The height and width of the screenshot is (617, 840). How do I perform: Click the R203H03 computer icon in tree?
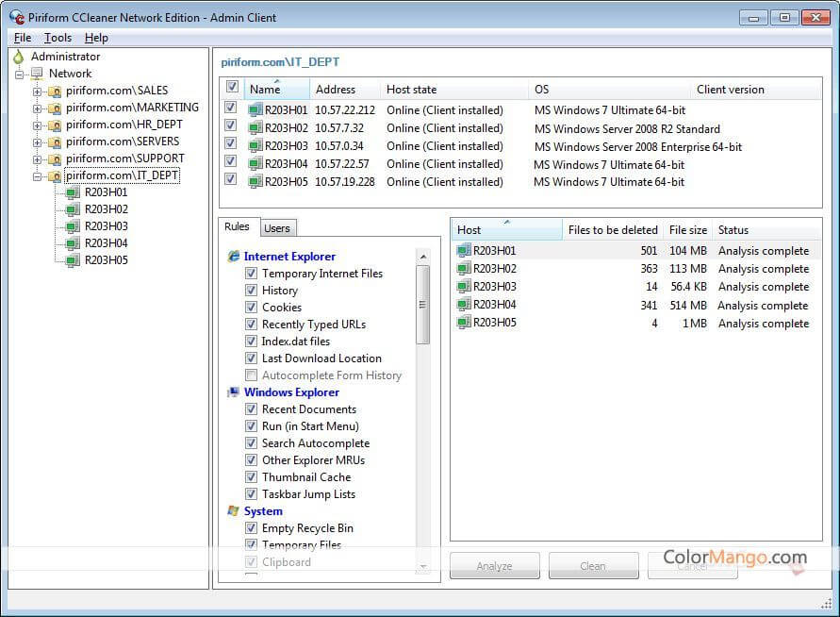coord(73,226)
